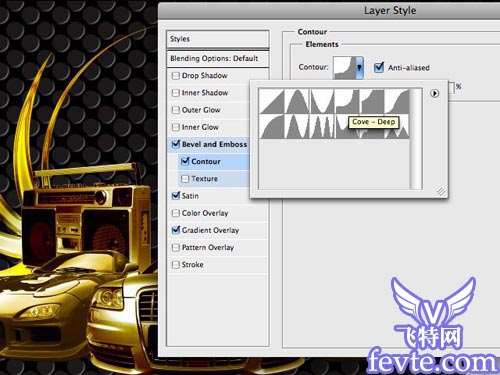Choose the Cone contour preset
This screenshot has width=500, height=375.
click(297, 101)
